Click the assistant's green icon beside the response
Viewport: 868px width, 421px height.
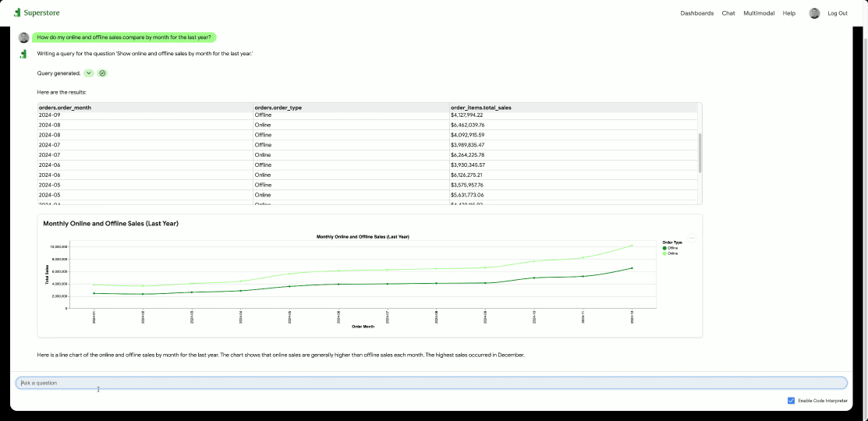23,54
